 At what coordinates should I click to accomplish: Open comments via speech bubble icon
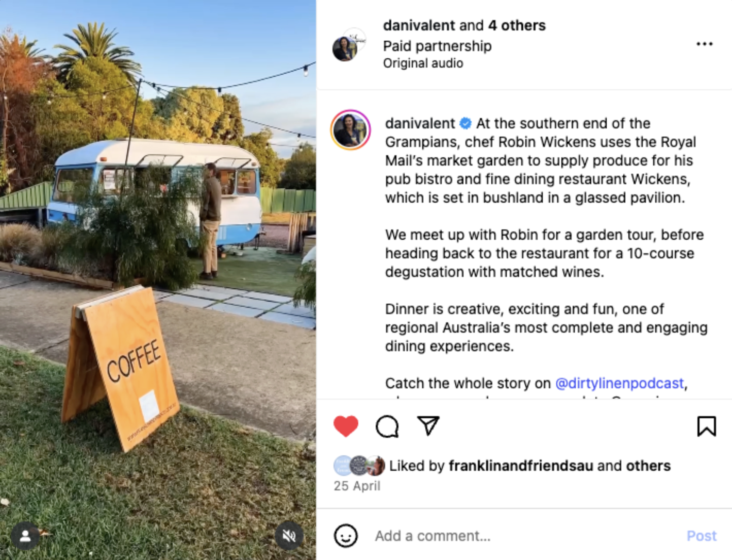pyautogui.click(x=387, y=426)
